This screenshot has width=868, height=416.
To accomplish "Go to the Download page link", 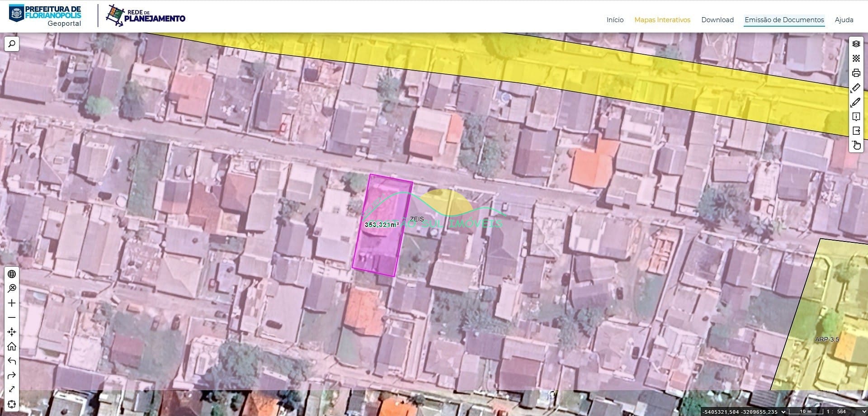I will click(x=717, y=20).
